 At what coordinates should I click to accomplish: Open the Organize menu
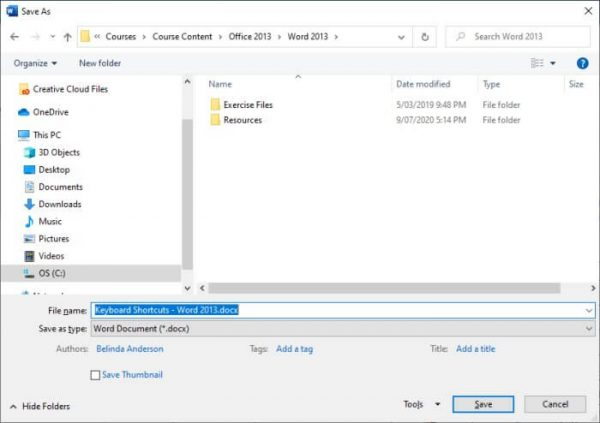click(x=35, y=63)
